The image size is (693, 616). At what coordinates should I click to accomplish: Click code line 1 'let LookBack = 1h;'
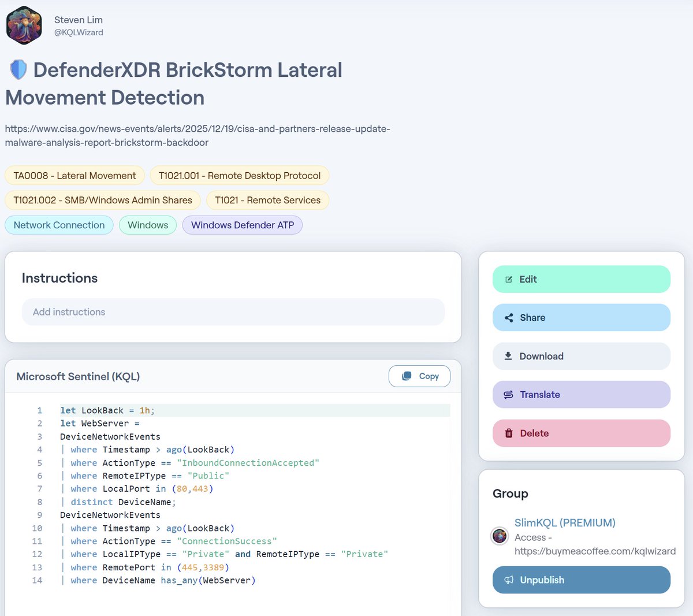pos(107,410)
